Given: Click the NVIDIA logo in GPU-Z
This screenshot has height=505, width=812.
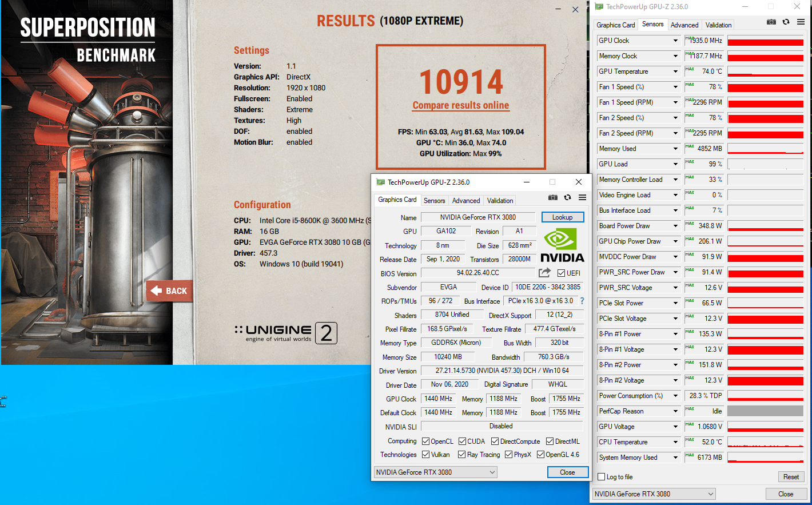Looking at the screenshot, I should click(x=562, y=245).
